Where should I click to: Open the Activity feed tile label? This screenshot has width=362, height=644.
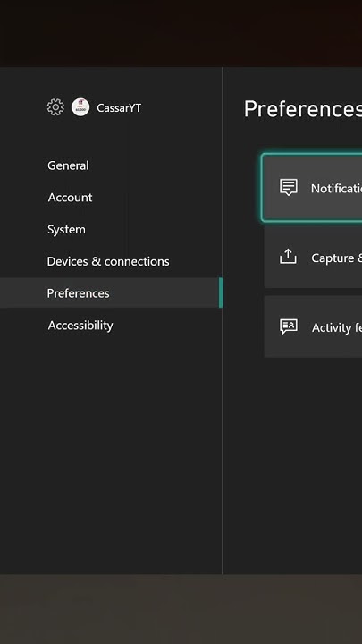[x=337, y=327]
